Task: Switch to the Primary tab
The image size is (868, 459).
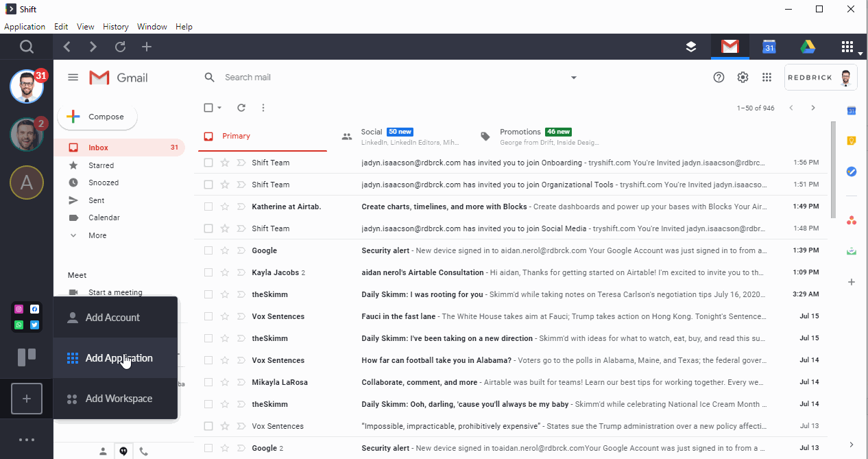Action: [x=262, y=136]
